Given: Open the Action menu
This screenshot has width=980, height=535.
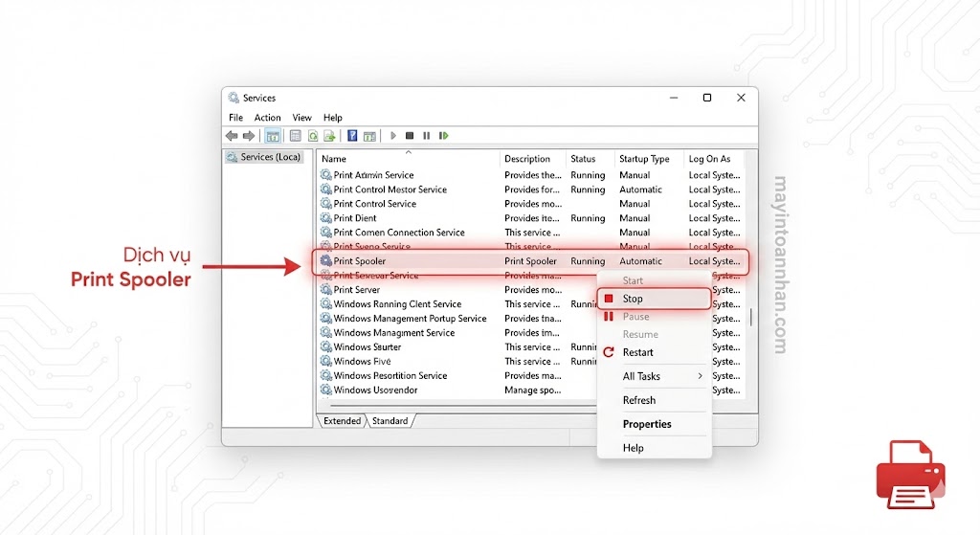Looking at the screenshot, I should pyautogui.click(x=267, y=118).
